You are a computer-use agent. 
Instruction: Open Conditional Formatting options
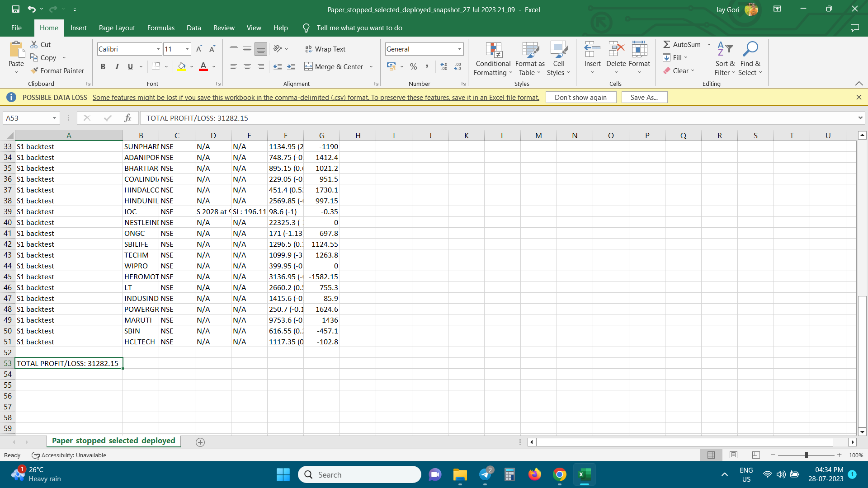coord(493,59)
